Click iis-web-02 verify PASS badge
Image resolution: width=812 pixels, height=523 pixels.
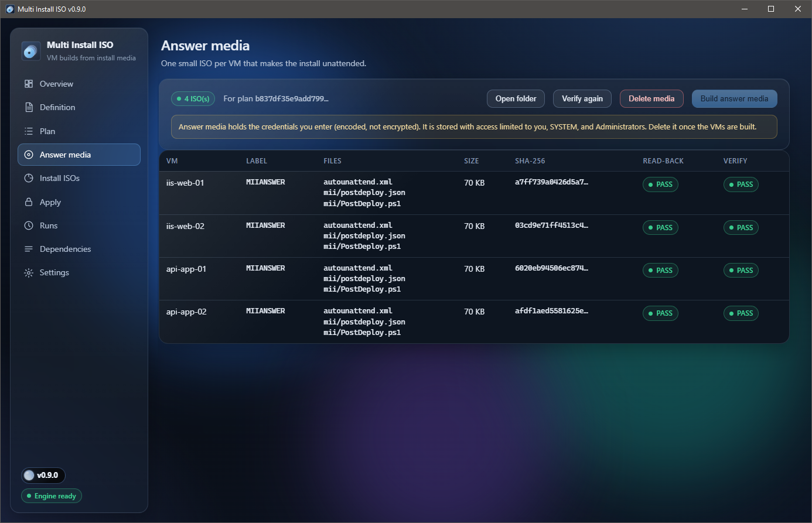[741, 228]
